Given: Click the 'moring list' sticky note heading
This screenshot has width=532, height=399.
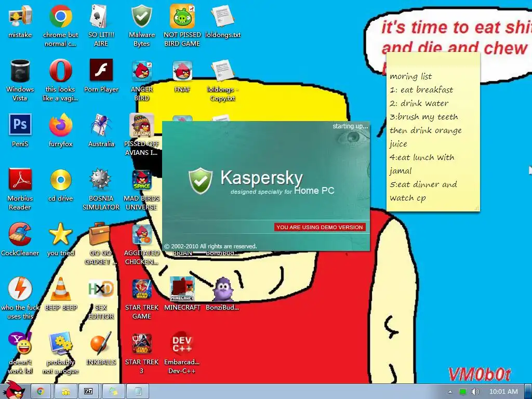Looking at the screenshot, I should [x=411, y=76].
